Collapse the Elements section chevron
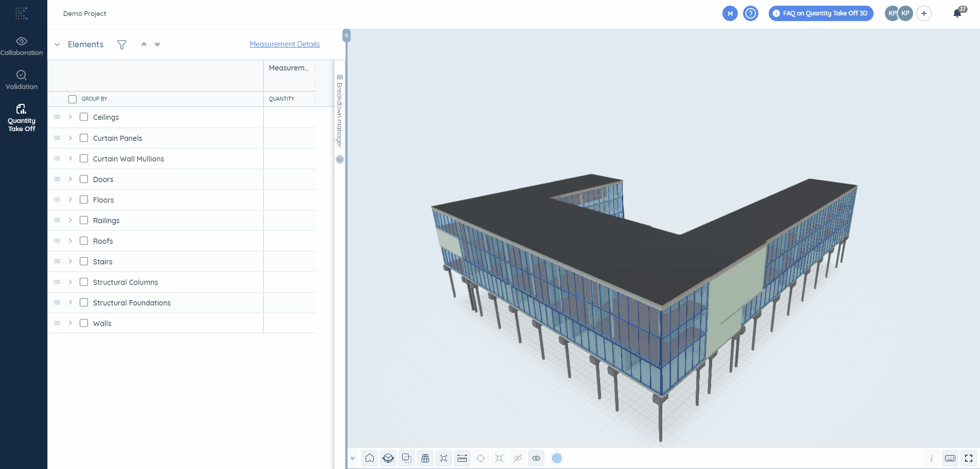Viewport: 980px width, 469px height. (x=57, y=45)
